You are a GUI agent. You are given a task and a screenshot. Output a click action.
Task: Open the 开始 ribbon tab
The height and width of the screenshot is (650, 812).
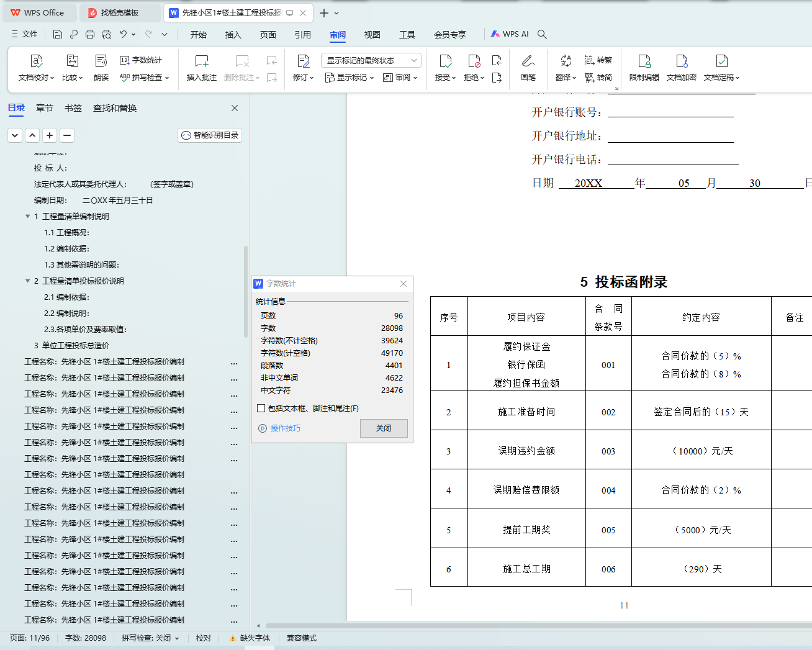(x=199, y=35)
